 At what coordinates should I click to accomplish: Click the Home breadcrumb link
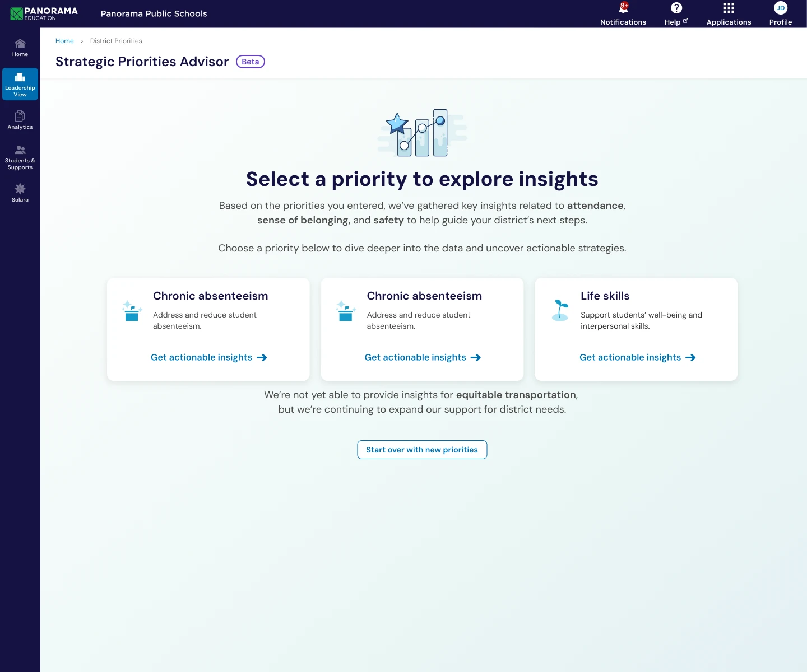click(64, 41)
